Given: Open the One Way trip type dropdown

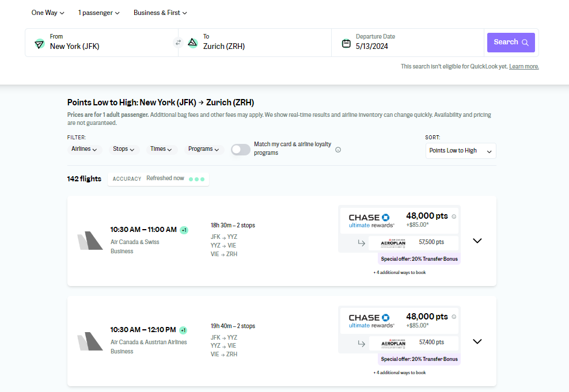Looking at the screenshot, I should (48, 13).
